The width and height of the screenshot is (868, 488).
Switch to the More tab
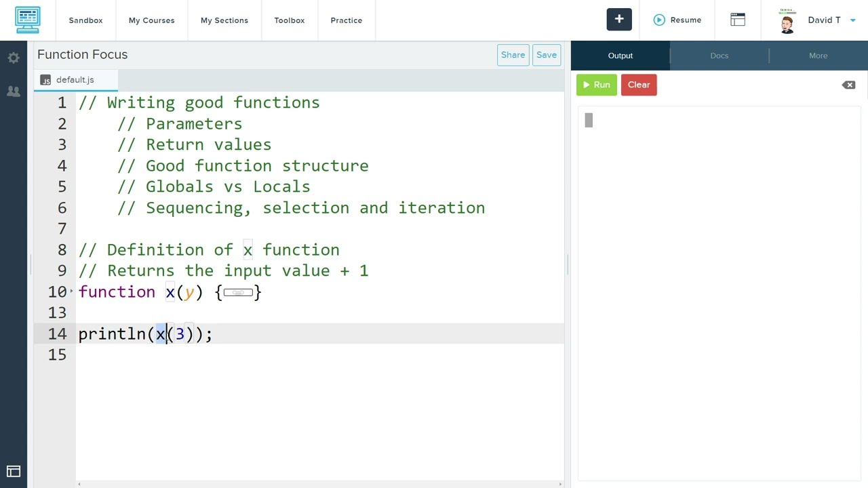(818, 56)
